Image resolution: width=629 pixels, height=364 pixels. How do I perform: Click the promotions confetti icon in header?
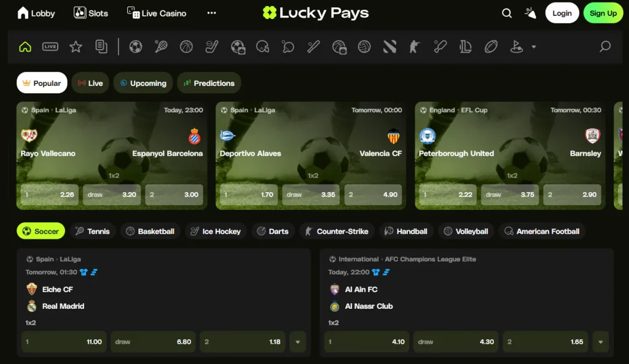tap(530, 14)
